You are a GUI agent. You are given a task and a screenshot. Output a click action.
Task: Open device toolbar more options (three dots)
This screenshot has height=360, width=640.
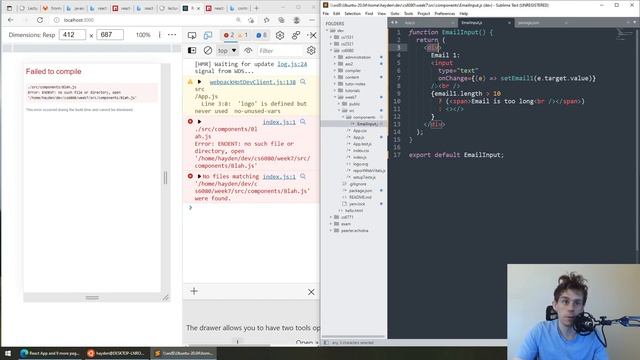coord(172,35)
